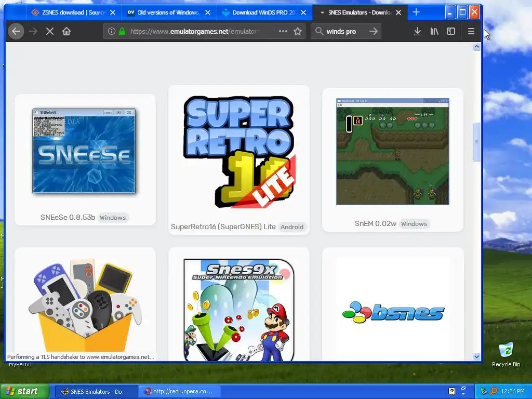Viewport: 532px width, 399px height.
Task: Open the Windows Start menu
Action: (24, 392)
